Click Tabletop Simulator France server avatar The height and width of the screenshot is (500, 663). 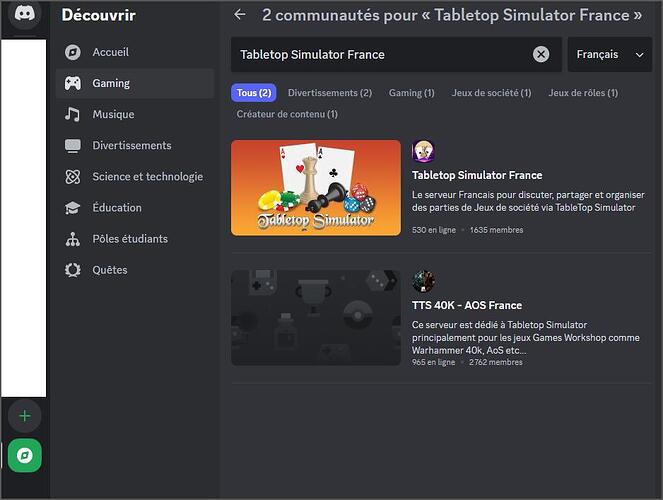pyautogui.click(x=423, y=151)
